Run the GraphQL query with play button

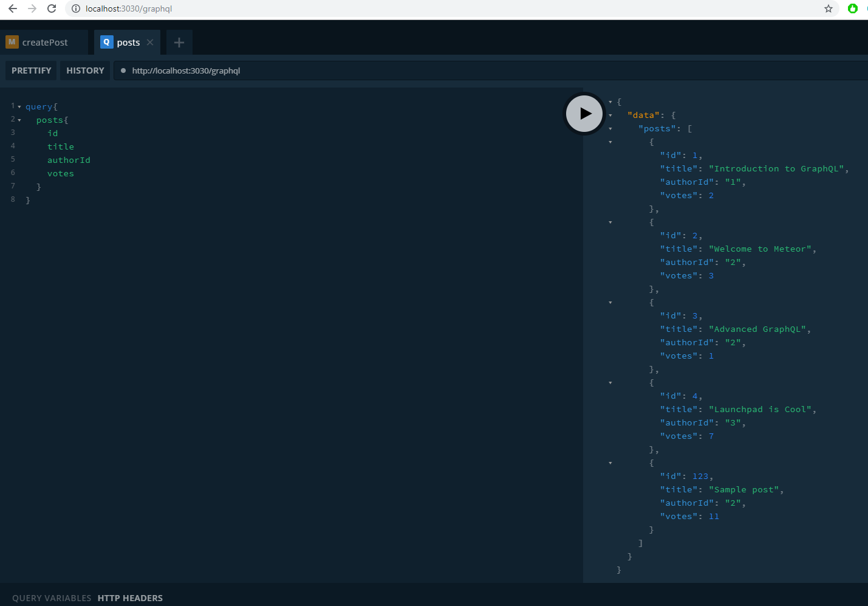584,114
